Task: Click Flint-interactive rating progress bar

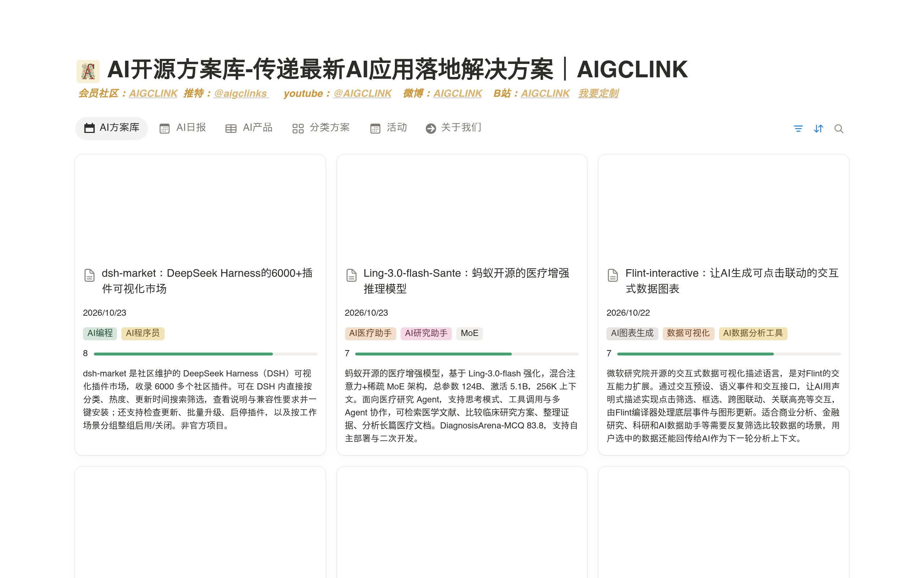Action: pyautogui.click(x=729, y=354)
